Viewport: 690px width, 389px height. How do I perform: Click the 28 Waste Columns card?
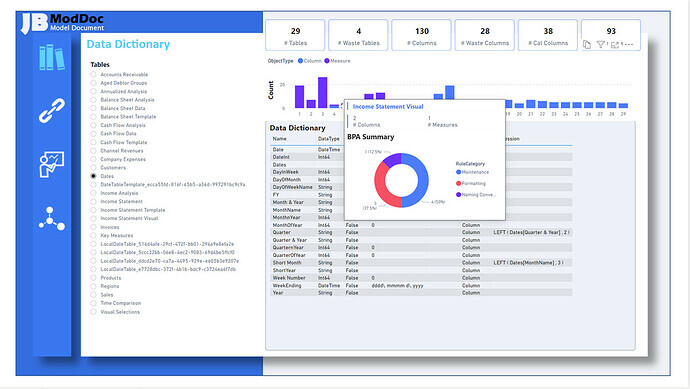click(484, 35)
